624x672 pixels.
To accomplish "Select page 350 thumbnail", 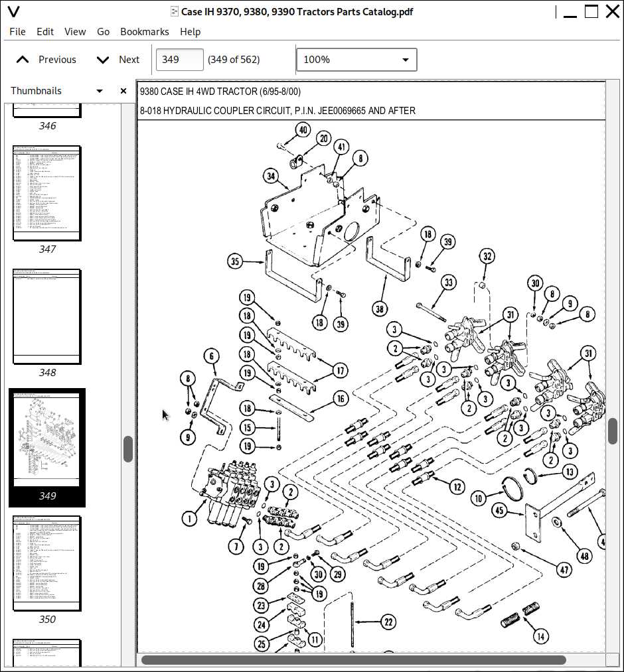I will [47, 570].
